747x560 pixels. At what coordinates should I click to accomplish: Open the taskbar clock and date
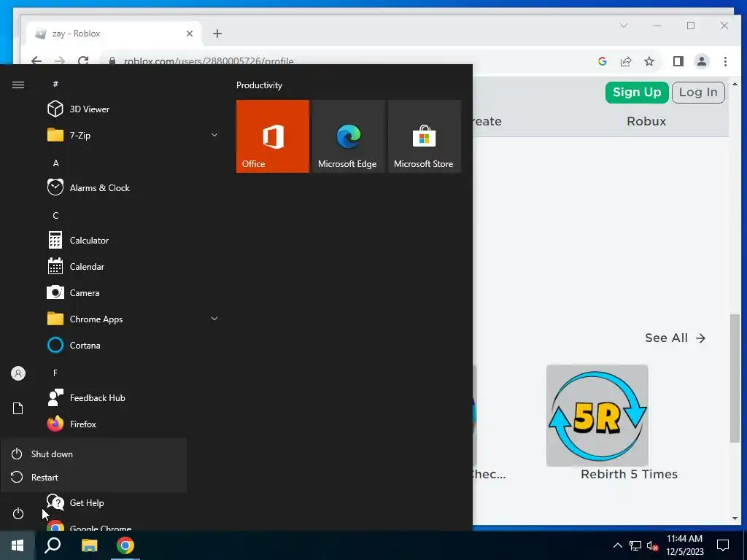(x=684, y=545)
